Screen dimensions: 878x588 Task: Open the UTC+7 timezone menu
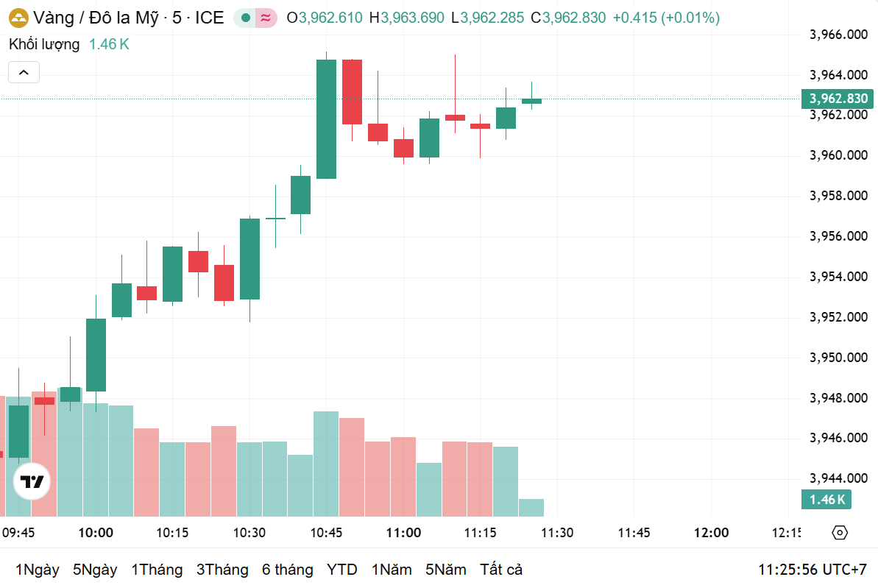click(812, 570)
